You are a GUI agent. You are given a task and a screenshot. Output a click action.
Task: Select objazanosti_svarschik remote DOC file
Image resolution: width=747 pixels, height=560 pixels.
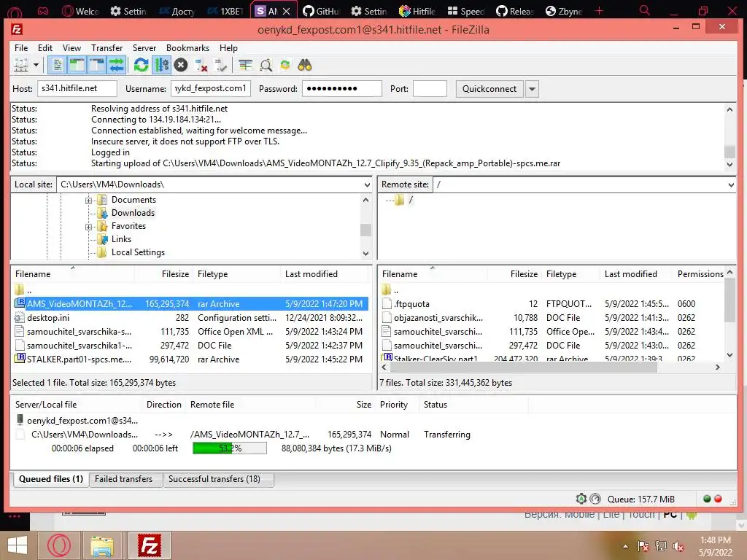coord(553,318)
